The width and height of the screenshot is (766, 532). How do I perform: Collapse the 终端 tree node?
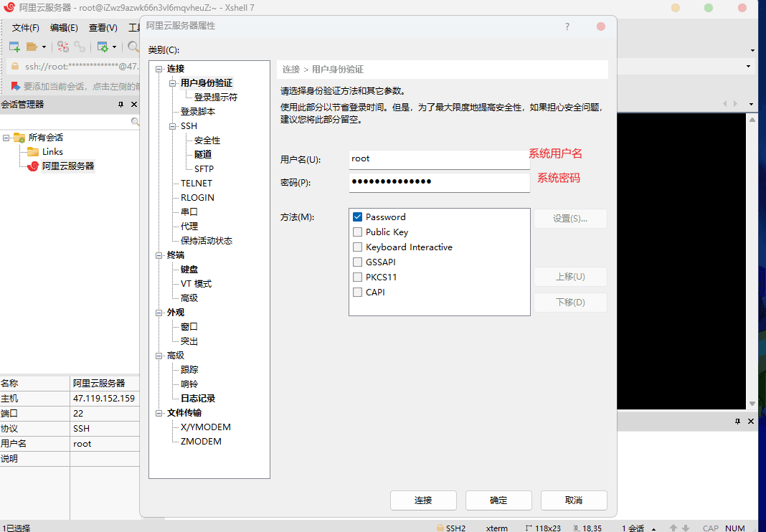tap(159, 255)
